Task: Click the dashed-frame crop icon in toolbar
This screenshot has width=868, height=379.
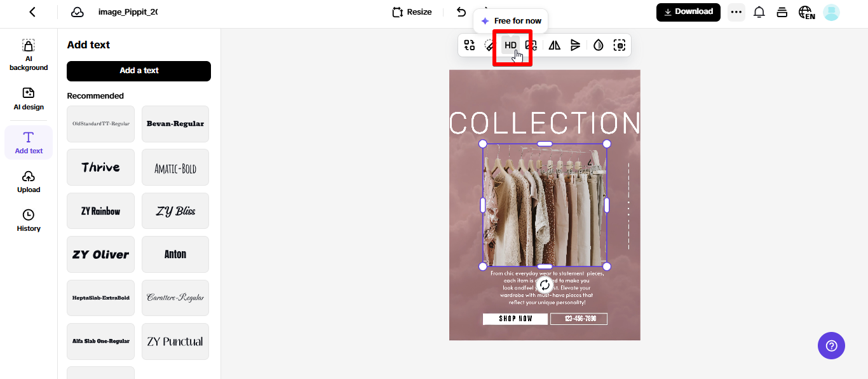Action: [x=619, y=45]
